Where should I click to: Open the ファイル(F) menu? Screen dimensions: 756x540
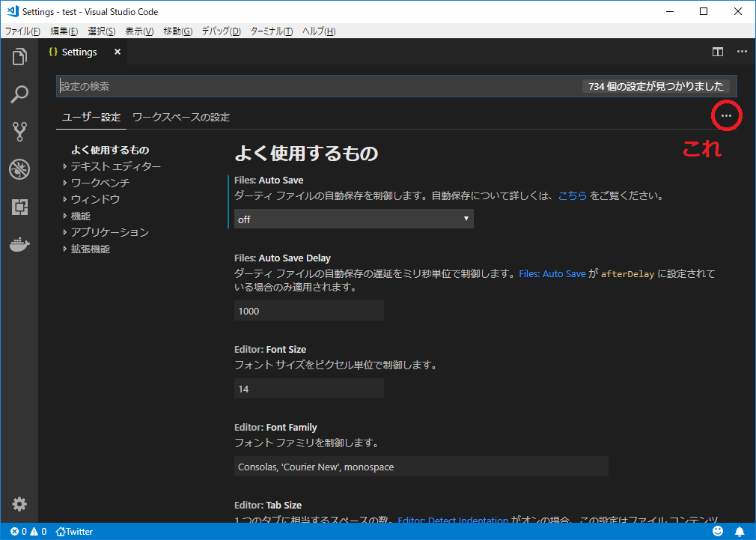pos(22,31)
